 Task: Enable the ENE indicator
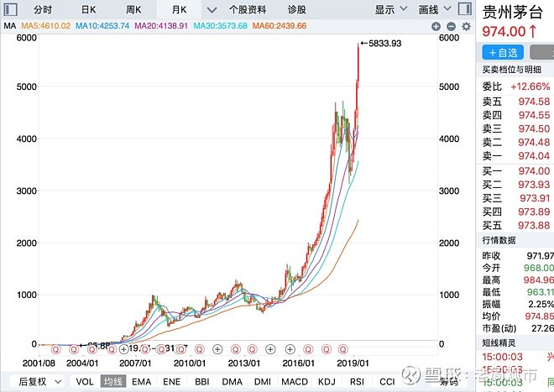171,382
